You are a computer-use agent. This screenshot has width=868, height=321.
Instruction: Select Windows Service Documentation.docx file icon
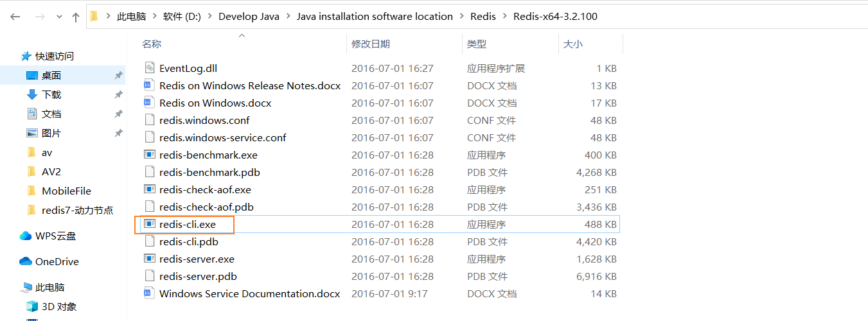150,293
